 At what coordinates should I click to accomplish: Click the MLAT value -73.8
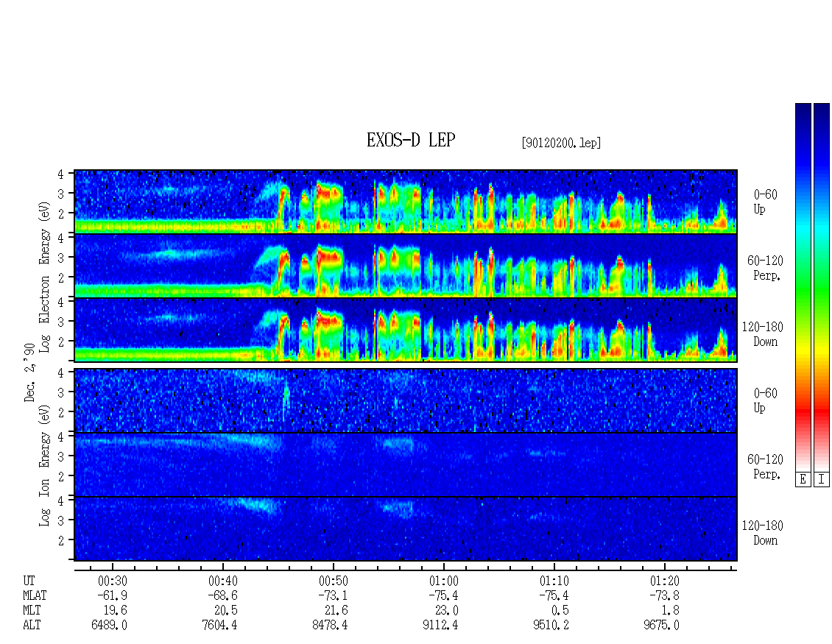(x=664, y=595)
